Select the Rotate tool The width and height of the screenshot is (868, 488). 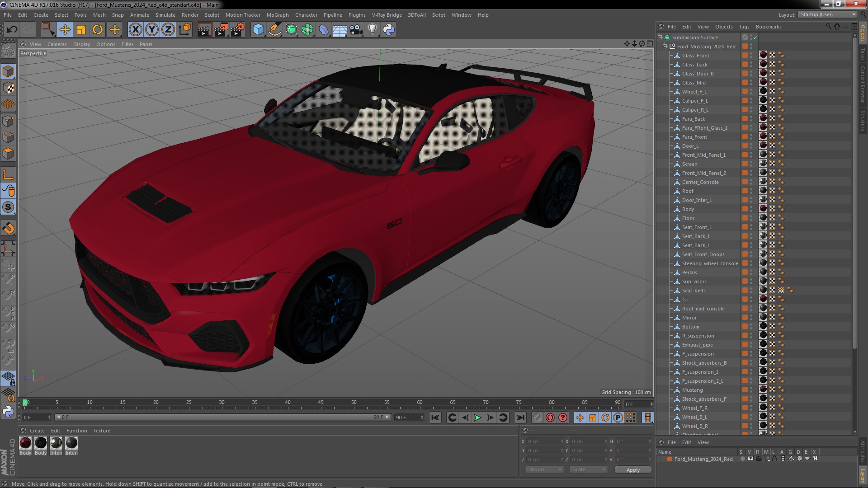click(98, 30)
